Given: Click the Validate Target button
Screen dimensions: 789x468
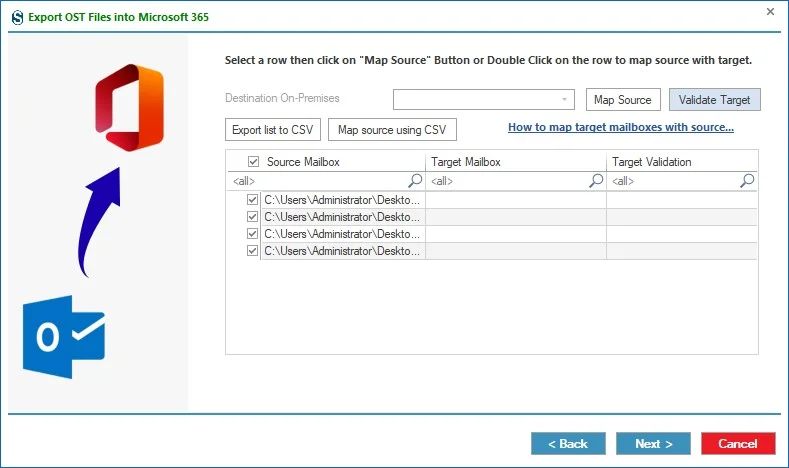Looking at the screenshot, I should pos(715,100).
